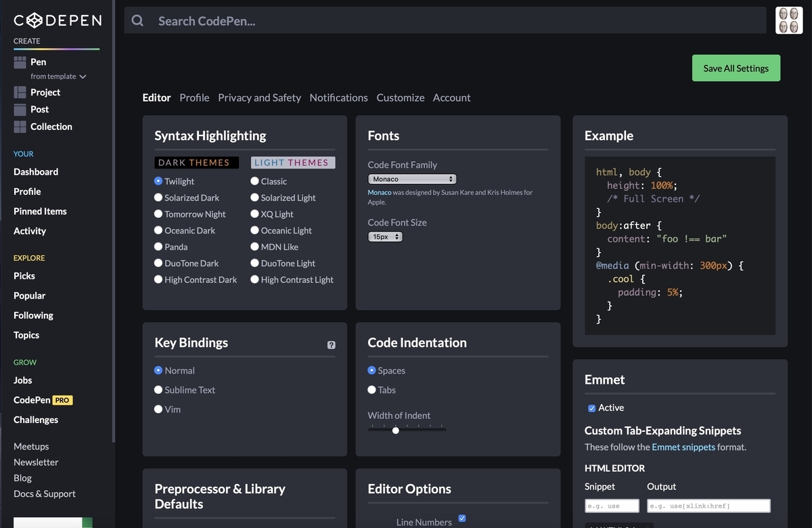Toggle the Emmet Active checkbox

click(592, 408)
